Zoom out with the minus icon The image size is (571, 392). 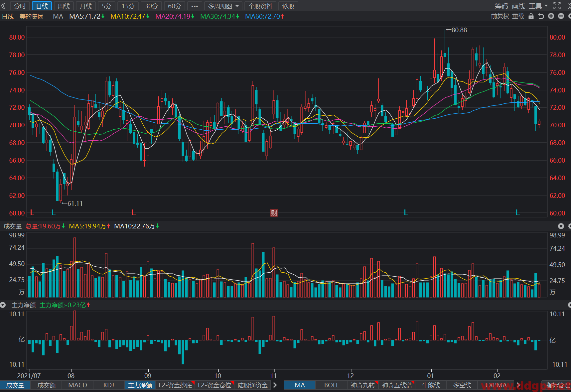561,16
